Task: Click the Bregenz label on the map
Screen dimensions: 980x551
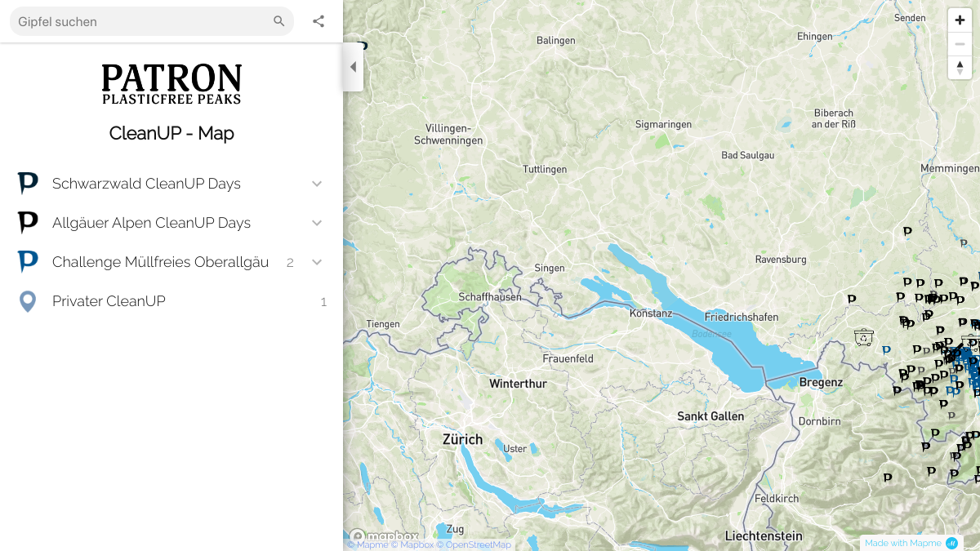Action: click(x=821, y=382)
